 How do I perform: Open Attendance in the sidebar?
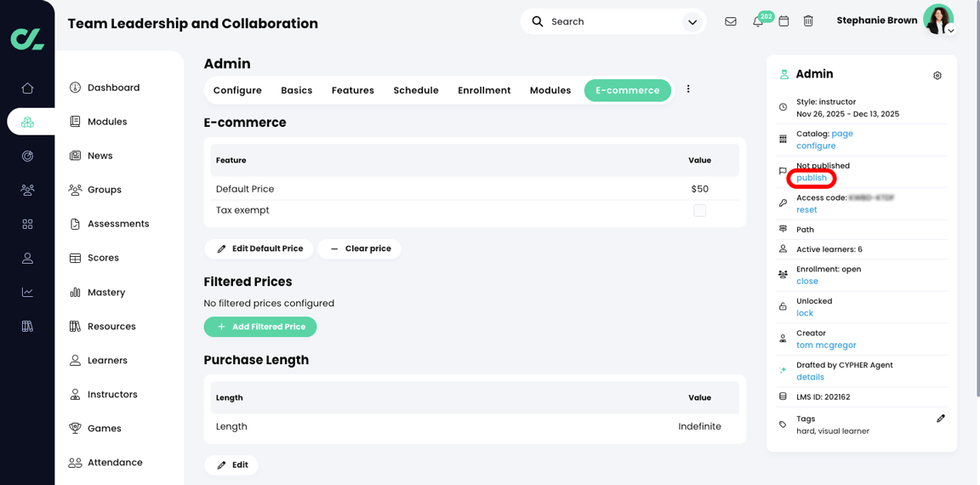(x=114, y=463)
